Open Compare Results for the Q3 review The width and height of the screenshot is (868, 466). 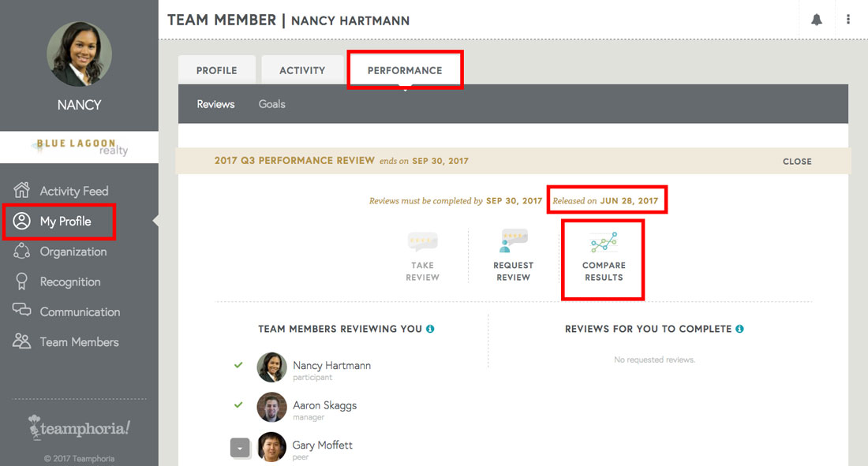[603, 252]
